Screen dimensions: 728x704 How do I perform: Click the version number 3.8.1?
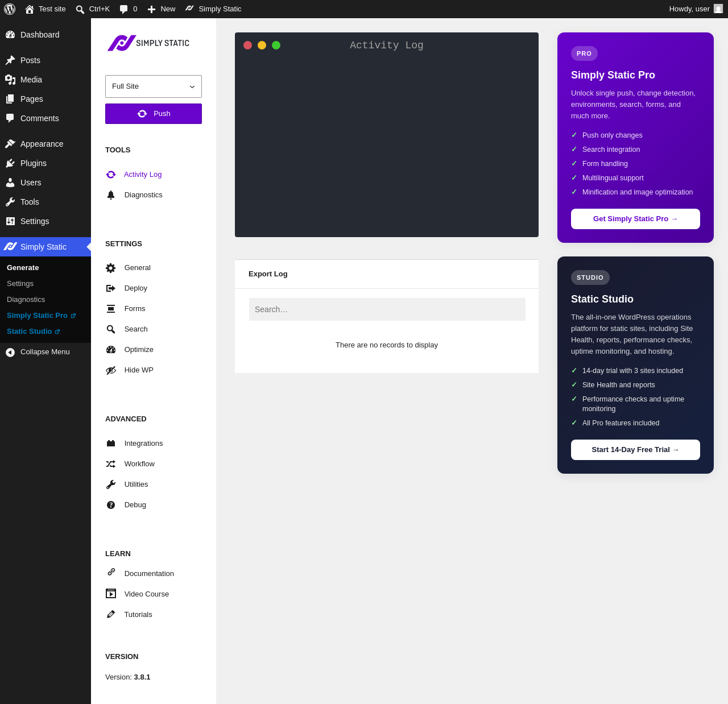pos(142,677)
